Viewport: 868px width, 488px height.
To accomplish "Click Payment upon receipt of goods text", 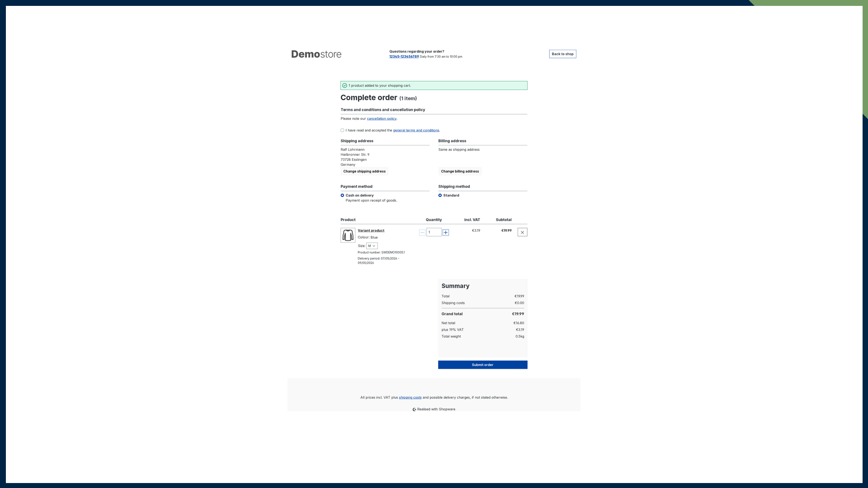I will coord(371,201).
